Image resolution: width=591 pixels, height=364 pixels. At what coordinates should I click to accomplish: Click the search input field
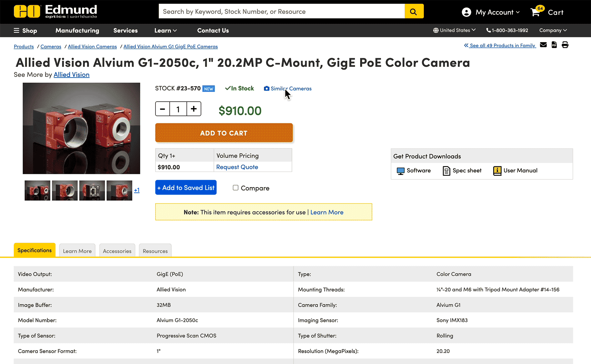[281, 12]
